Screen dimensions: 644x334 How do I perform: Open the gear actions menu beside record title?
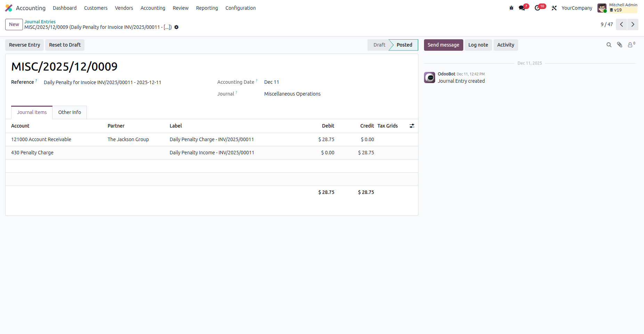(177, 27)
